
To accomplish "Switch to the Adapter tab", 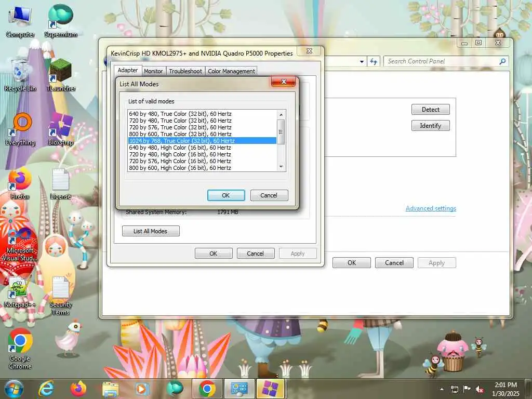I will pyautogui.click(x=128, y=70).
